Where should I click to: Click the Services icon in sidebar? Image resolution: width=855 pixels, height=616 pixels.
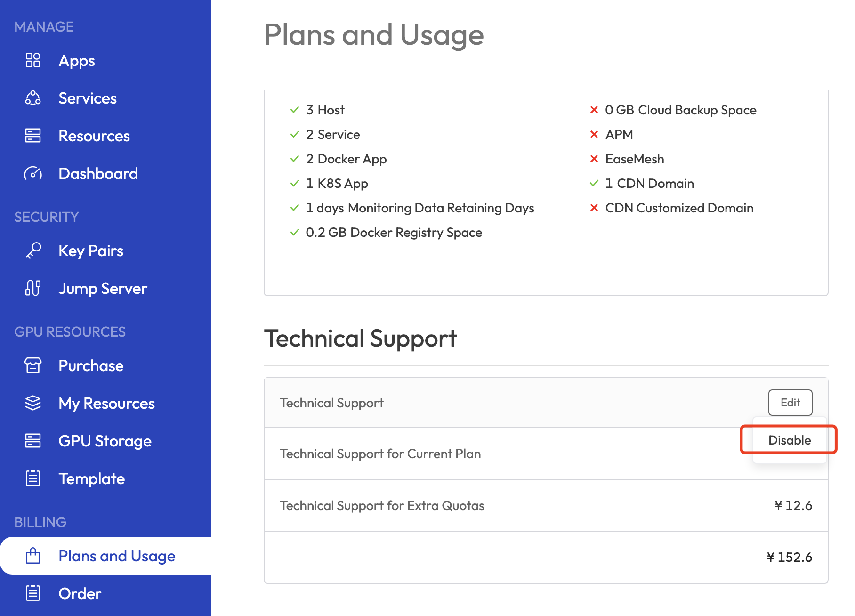point(33,98)
